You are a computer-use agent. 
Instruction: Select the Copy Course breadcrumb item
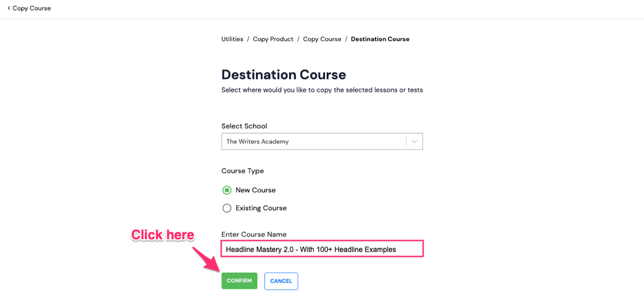pyautogui.click(x=322, y=39)
